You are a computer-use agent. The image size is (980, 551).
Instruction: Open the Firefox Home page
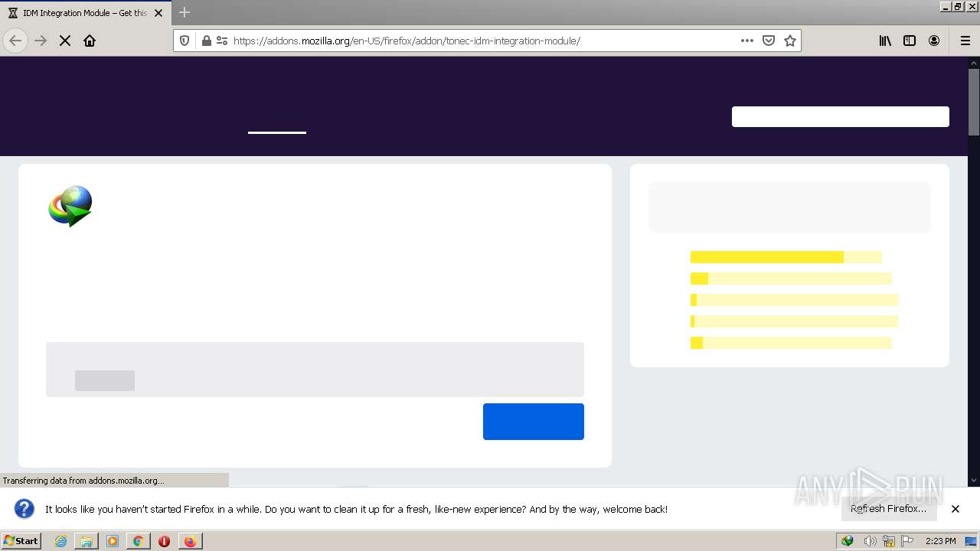[90, 41]
